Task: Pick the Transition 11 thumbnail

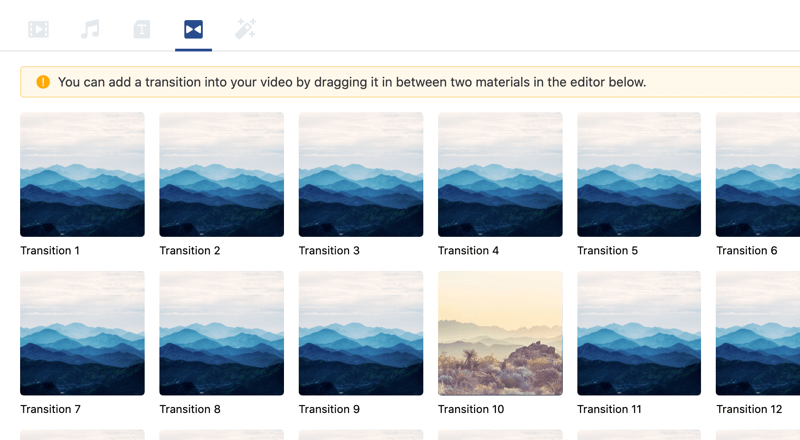Action: point(639,333)
